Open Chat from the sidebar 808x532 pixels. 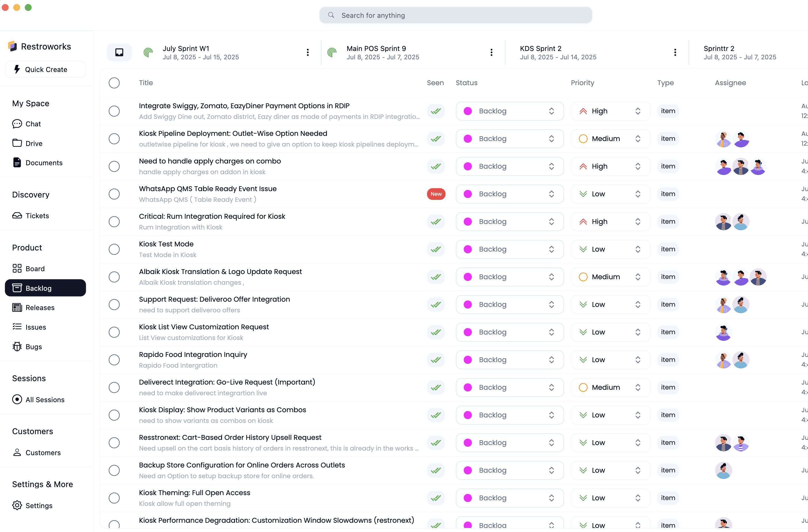click(33, 124)
